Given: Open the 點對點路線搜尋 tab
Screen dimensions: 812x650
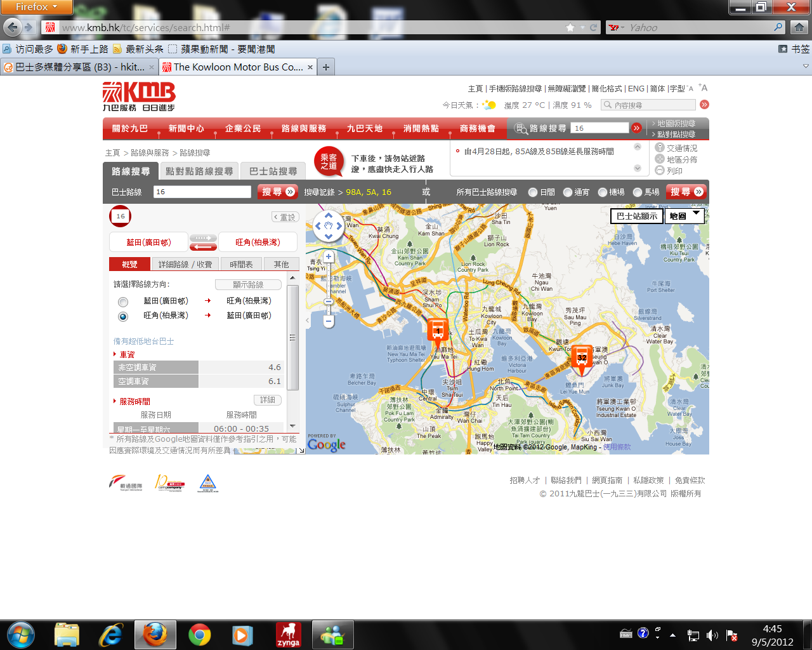Looking at the screenshot, I should 199,171.
